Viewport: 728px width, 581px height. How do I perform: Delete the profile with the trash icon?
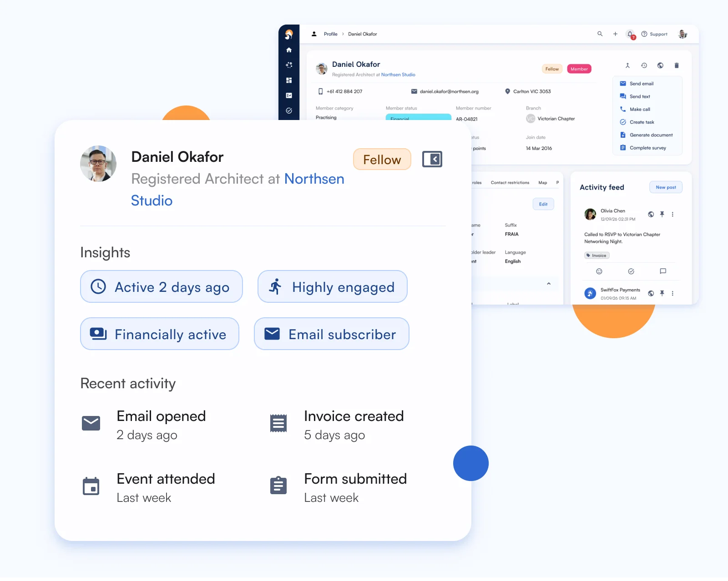click(x=677, y=65)
